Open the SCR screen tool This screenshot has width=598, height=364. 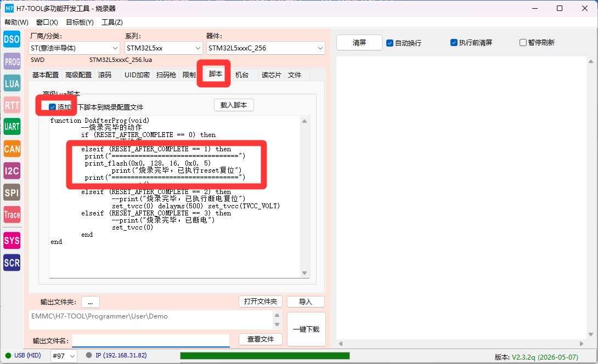(x=12, y=263)
